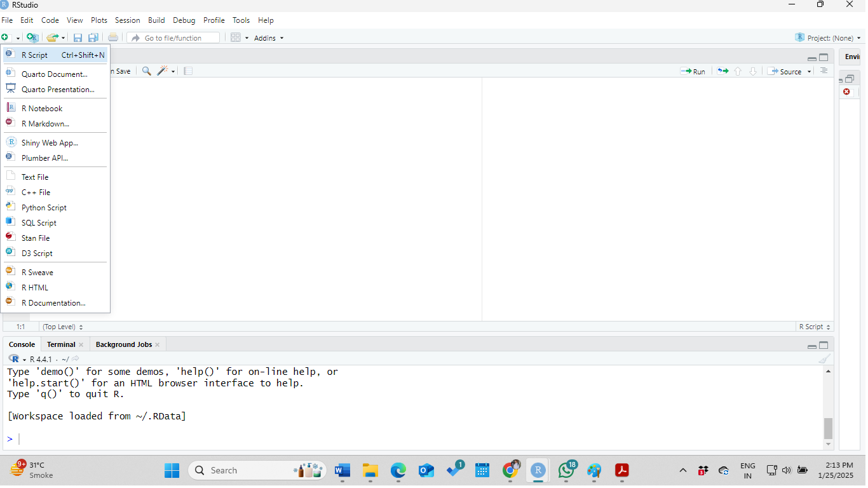Screen dimensions: 868x488
Task: Select Plumber API... entry
Action: [x=56, y=158]
